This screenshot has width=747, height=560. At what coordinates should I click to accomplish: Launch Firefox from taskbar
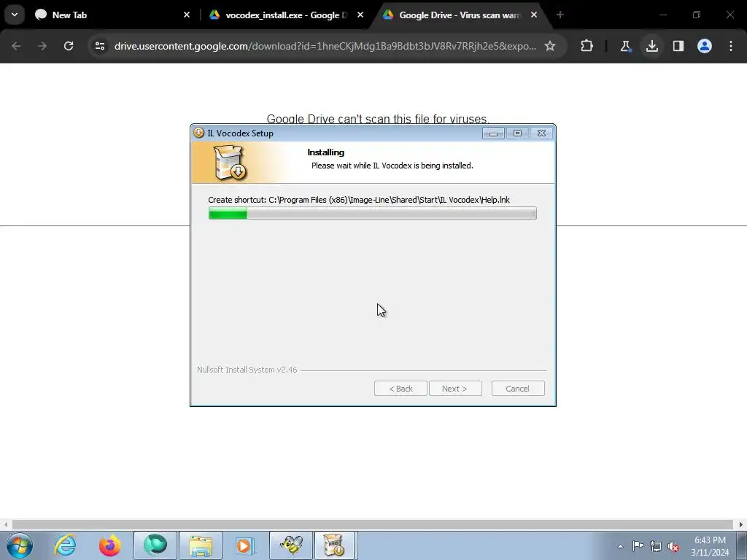pos(109,545)
